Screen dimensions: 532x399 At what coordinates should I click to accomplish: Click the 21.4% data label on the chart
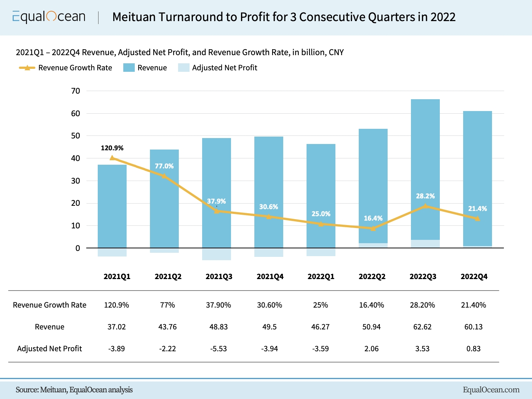point(478,209)
